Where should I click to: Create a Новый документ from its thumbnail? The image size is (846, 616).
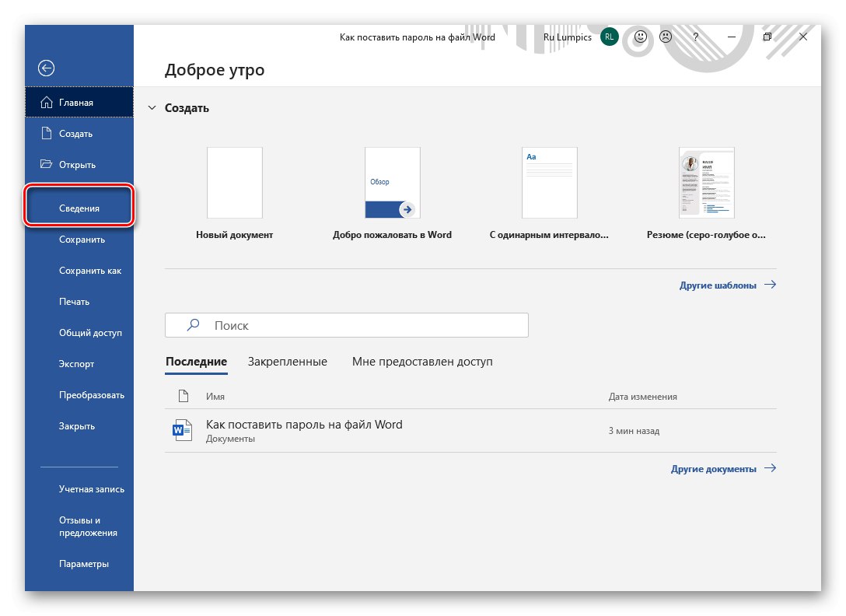tap(235, 182)
